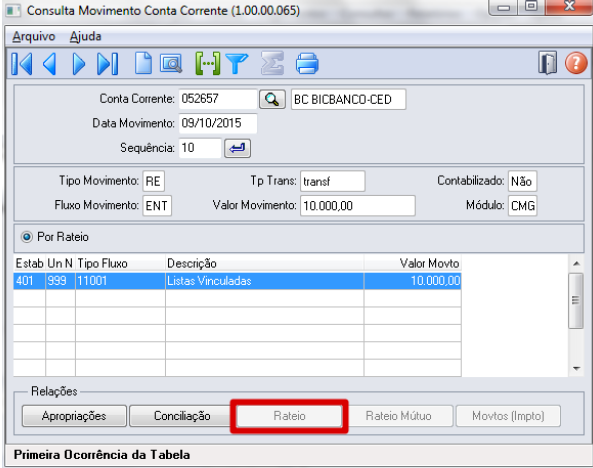The image size is (593, 468).
Task: Open the orange help question icon
Action: point(576,63)
